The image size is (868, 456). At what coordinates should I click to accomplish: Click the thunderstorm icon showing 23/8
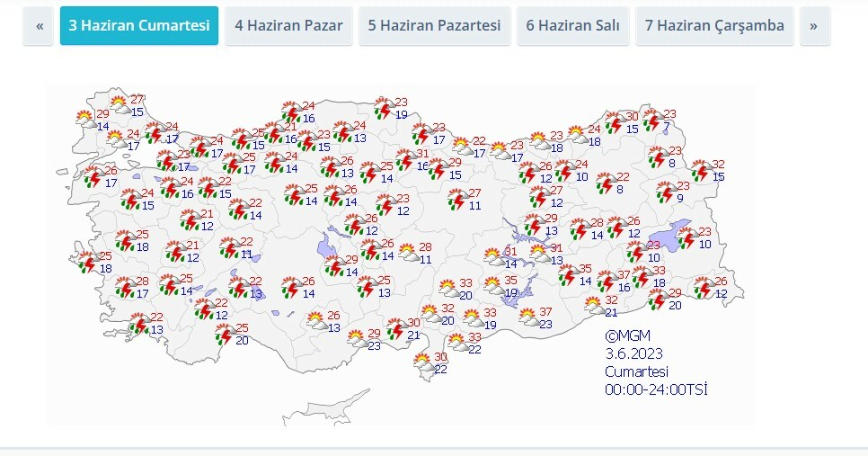(x=658, y=156)
